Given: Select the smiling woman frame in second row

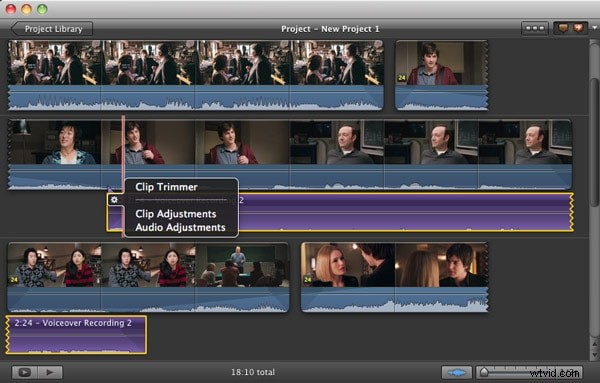Looking at the screenshot, I should [x=54, y=142].
